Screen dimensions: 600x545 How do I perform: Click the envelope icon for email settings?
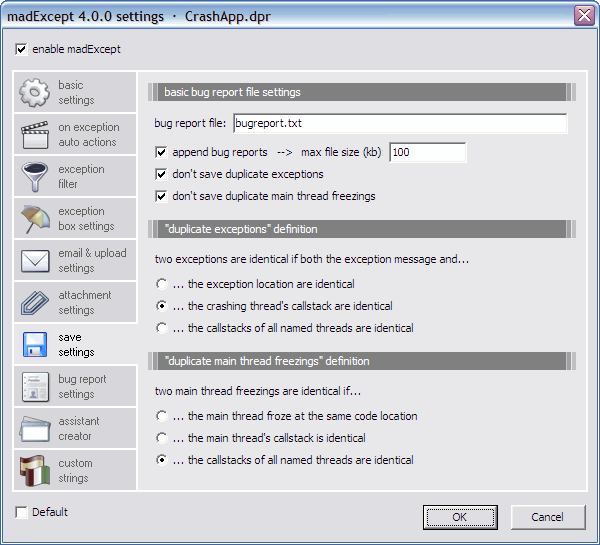[35, 261]
